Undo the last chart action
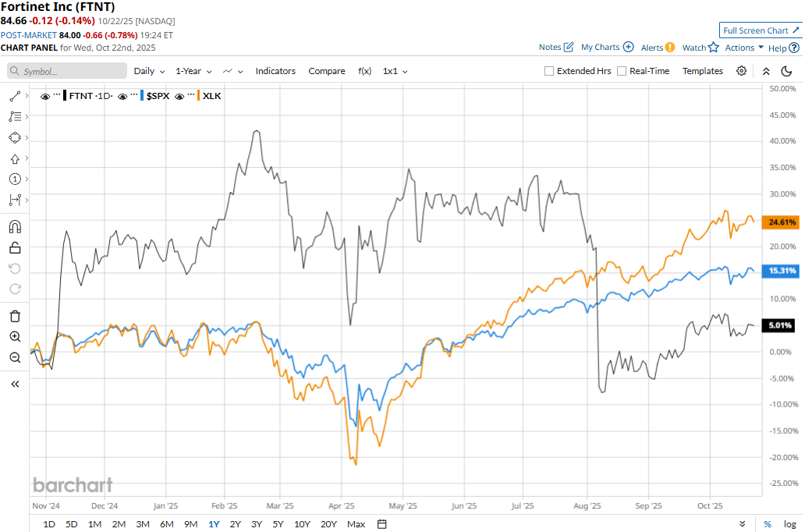 coord(15,268)
